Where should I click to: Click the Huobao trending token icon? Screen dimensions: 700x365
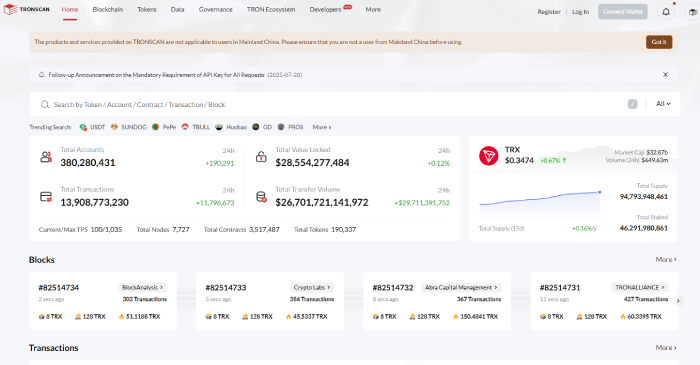219,127
